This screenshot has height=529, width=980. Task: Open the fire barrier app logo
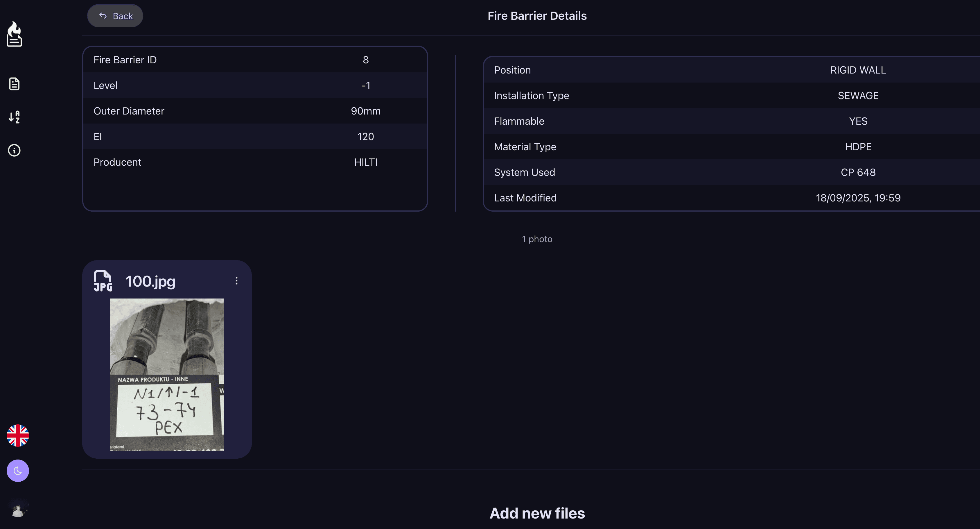coord(14,34)
